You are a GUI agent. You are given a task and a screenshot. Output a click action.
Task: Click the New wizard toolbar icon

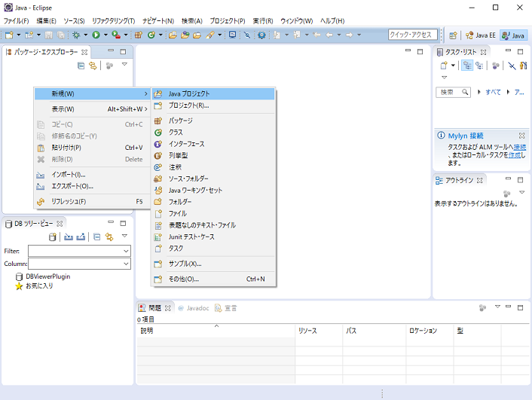(9, 35)
